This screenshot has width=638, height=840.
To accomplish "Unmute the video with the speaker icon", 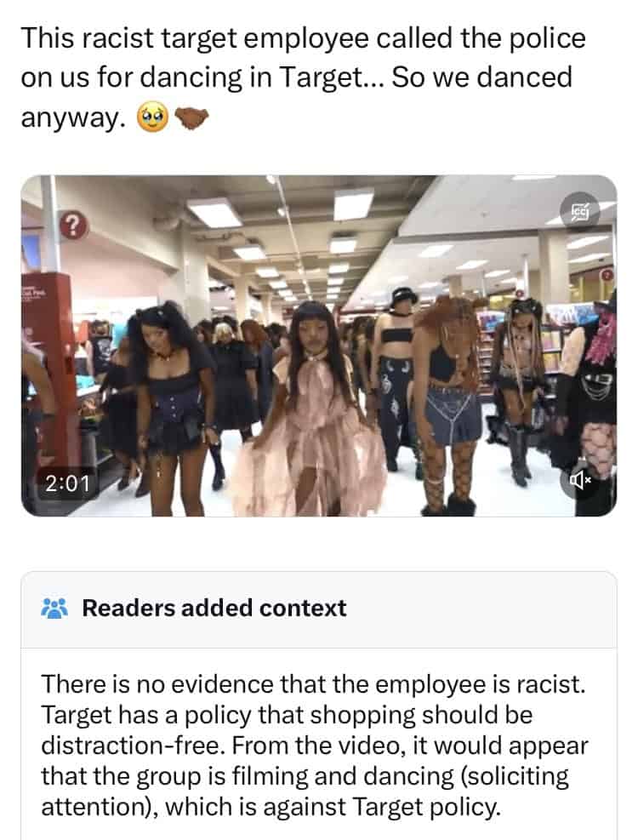I will [579, 481].
